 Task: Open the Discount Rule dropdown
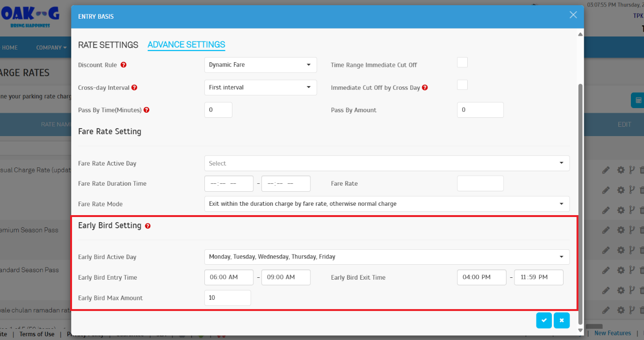(x=260, y=65)
